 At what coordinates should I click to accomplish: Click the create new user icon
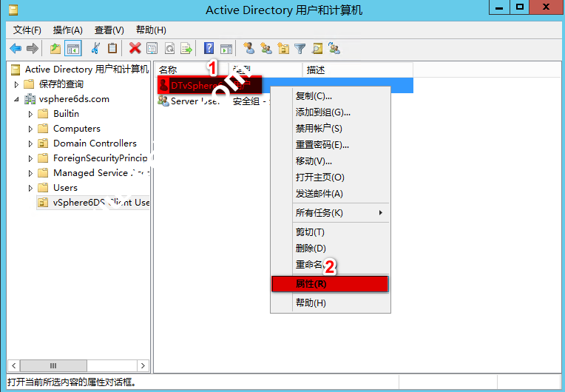pos(248,48)
